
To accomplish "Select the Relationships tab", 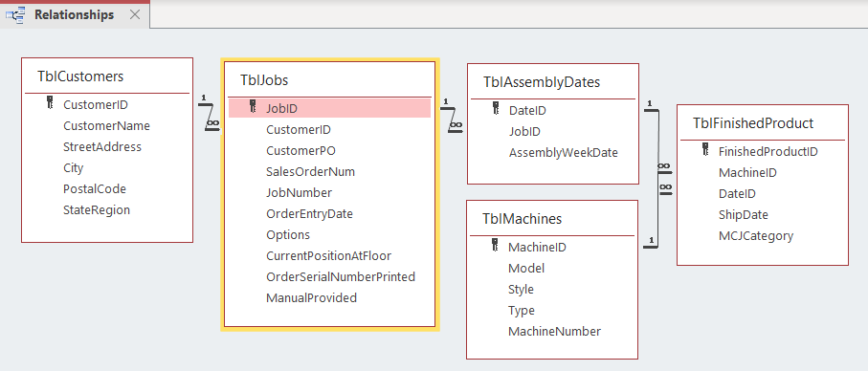I will pos(75,15).
